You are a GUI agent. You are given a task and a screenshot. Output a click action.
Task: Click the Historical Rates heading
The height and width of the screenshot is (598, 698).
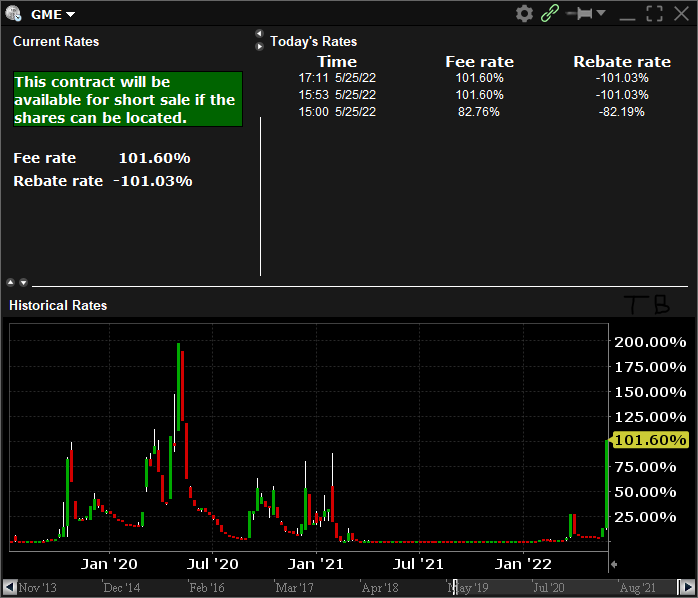(58, 305)
